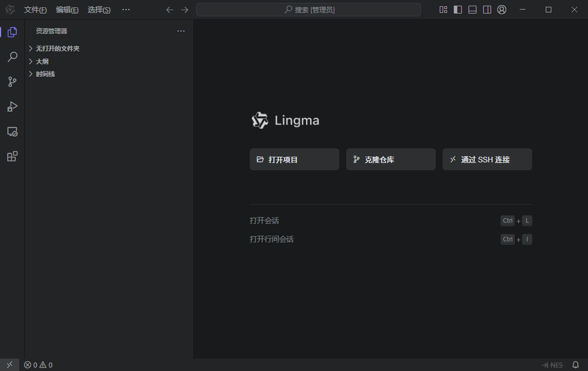
Task: Toggle the bottom panel visibility
Action: coord(472,9)
